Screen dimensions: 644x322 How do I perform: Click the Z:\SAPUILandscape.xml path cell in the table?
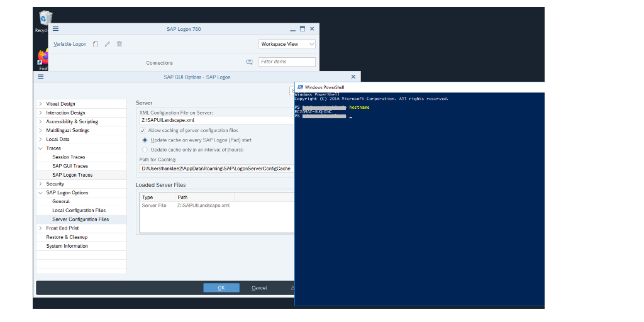pyautogui.click(x=203, y=206)
